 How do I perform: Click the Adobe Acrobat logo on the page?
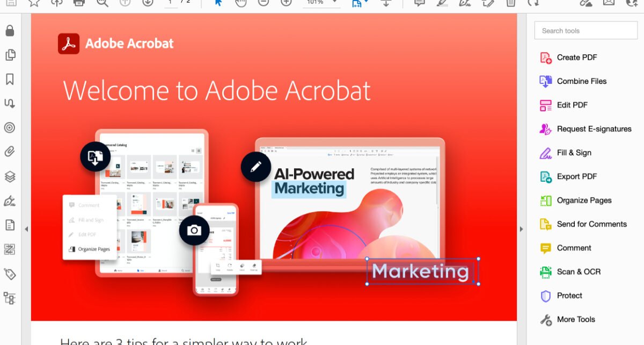tap(116, 44)
